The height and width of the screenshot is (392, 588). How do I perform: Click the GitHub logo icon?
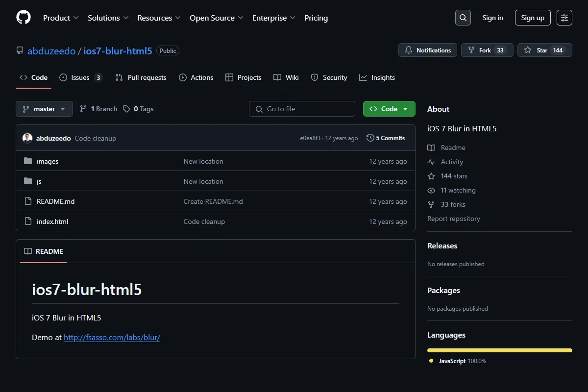click(x=24, y=18)
